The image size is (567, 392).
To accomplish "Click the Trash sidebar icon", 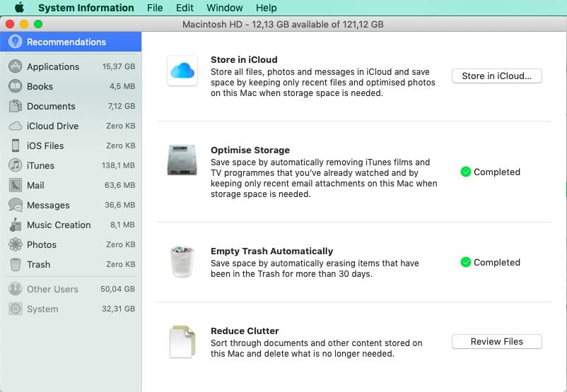I will (x=15, y=264).
